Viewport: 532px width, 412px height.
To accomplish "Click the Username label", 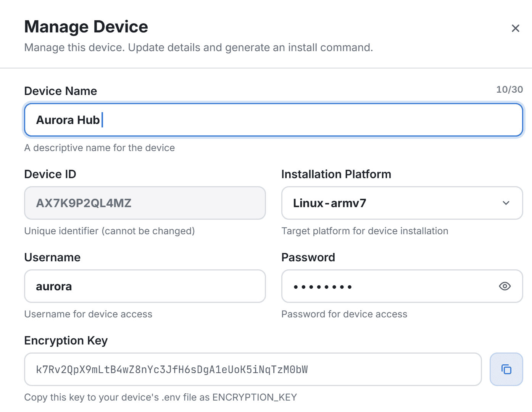I will (52, 257).
